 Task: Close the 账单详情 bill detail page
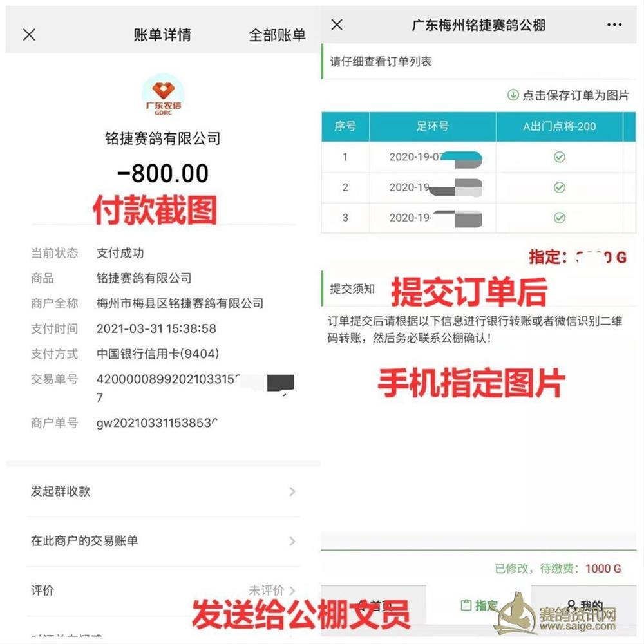tap(29, 35)
